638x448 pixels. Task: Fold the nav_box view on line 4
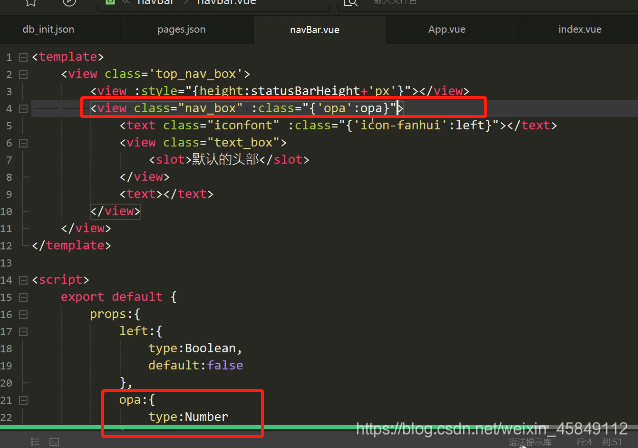(x=24, y=109)
